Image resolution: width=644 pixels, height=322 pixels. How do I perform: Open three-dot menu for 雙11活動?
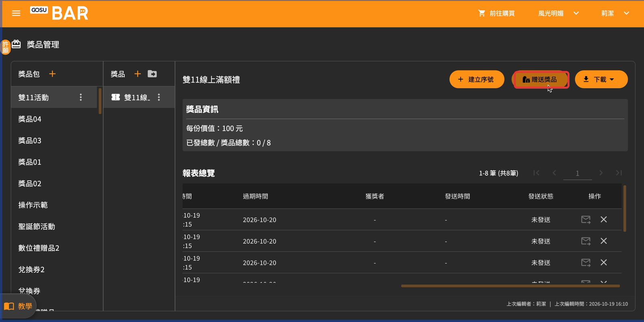click(x=81, y=97)
